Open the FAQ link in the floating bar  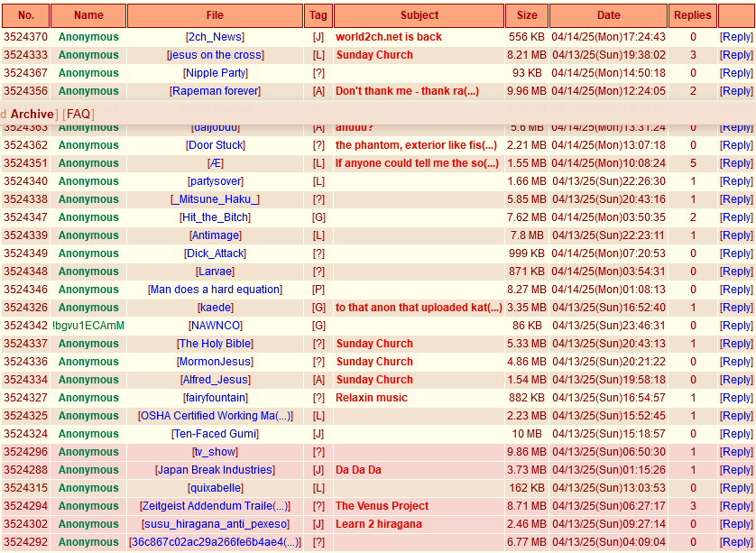(x=78, y=115)
